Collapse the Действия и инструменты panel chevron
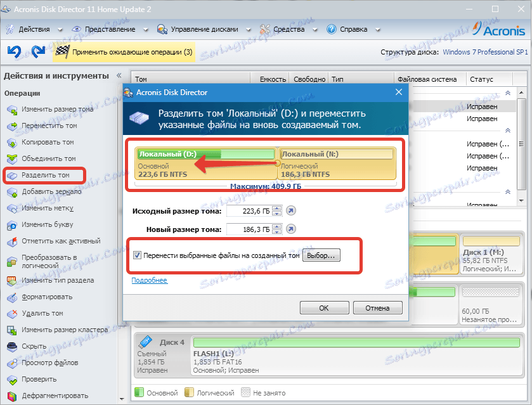 tap(119, 75)
